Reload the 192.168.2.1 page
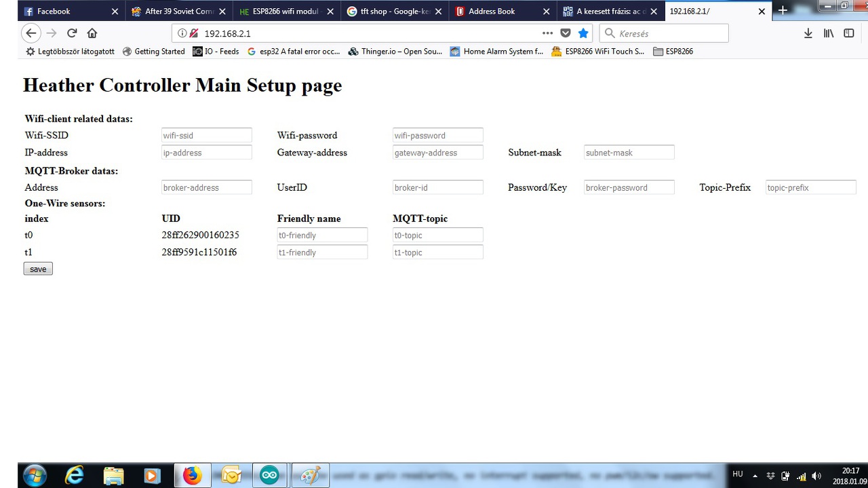This screenshot has width=868, height=488. [x=72, y=33]
